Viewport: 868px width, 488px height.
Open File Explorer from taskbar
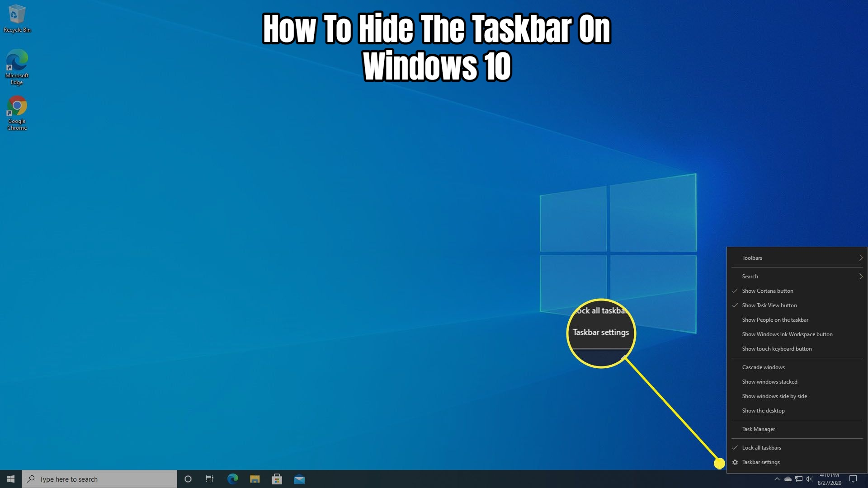click(x=255, y=479)
